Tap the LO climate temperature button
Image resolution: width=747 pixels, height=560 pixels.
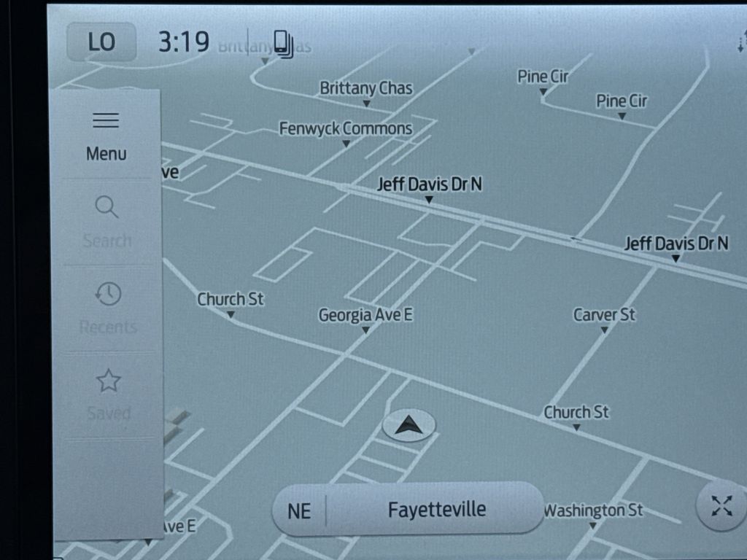point(101,42)
